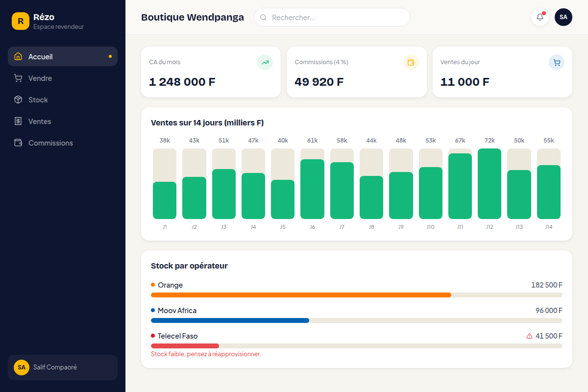Click the J7 sales bar
588x392 pixels.
[x=342, y=191]
